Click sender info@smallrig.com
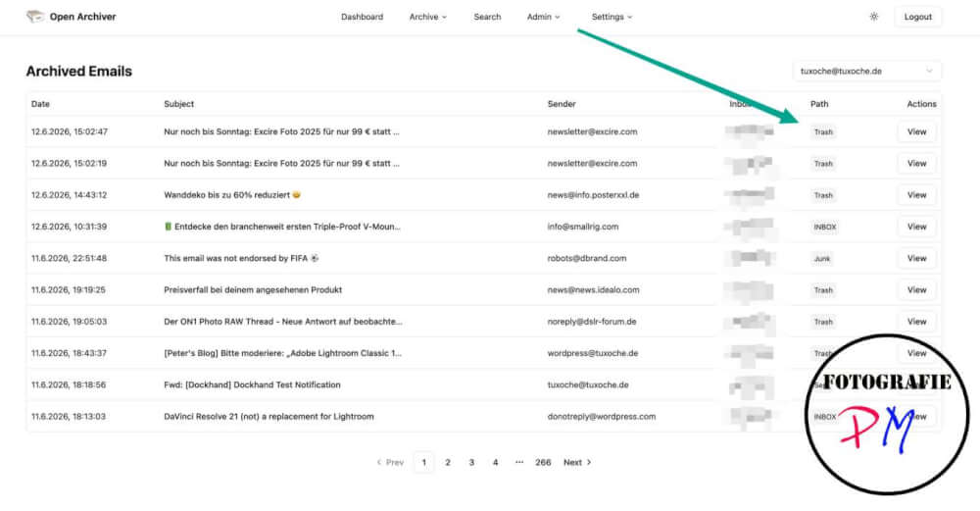Screen dimensions: 980x511 point(582,227)
